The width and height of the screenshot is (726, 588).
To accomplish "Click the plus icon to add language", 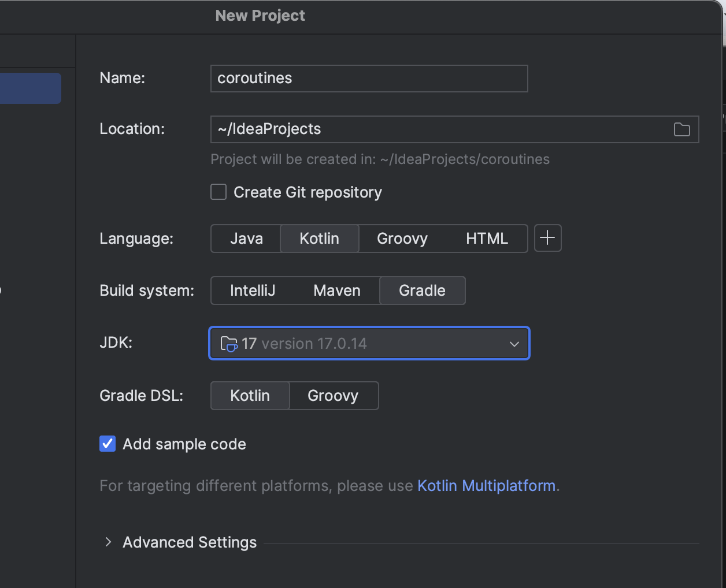I will (547, 238).
